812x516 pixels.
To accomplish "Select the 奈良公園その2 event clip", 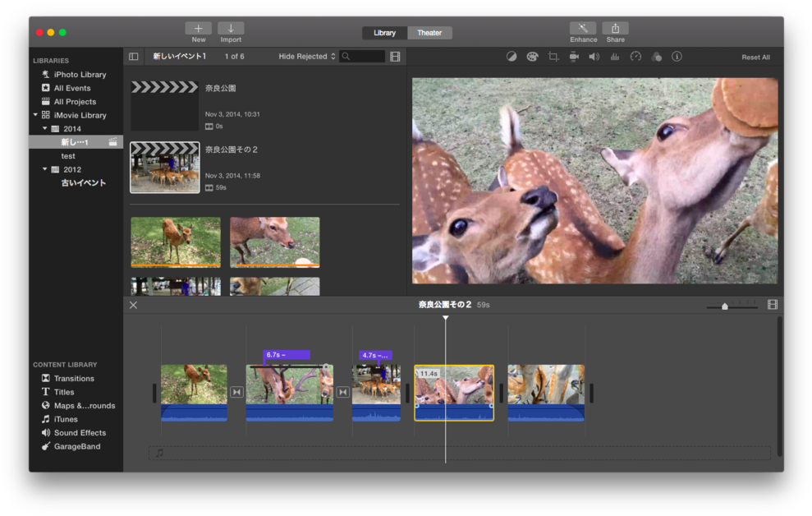I will (x=164, y=168).
